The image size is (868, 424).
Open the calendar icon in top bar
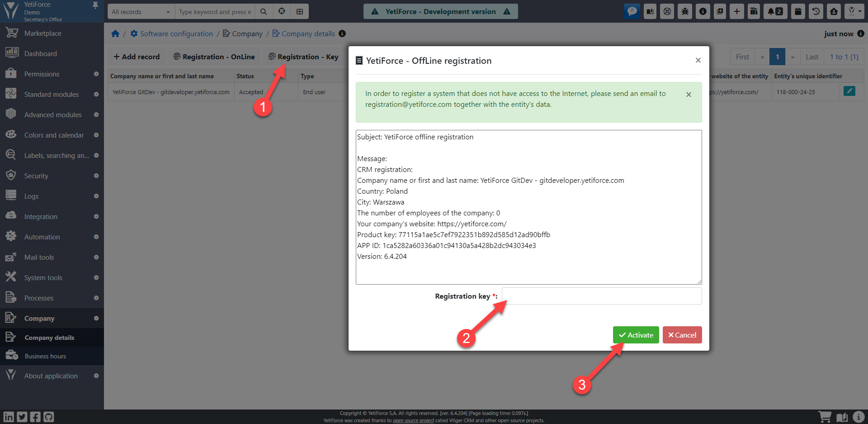pos(798,11)
